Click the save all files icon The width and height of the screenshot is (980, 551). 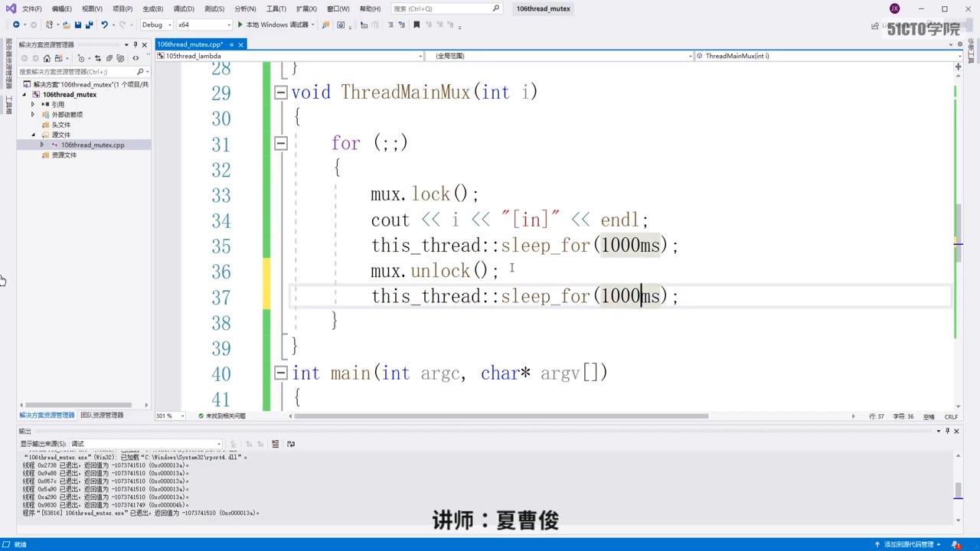coord(89,24)
